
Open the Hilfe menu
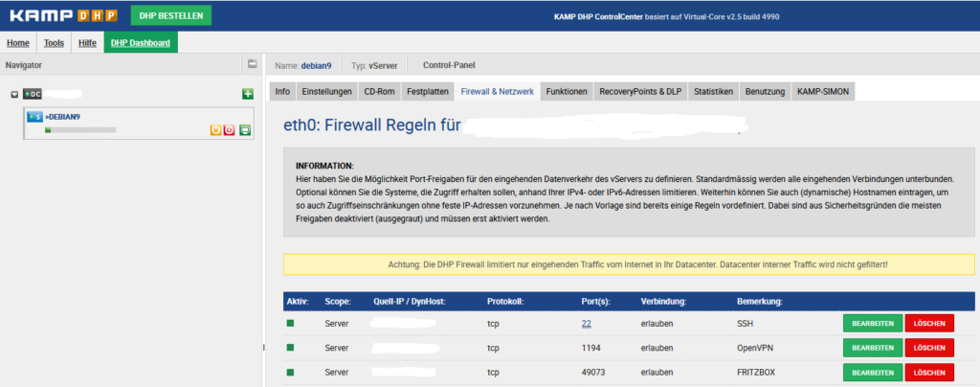[x=87, y=43]
